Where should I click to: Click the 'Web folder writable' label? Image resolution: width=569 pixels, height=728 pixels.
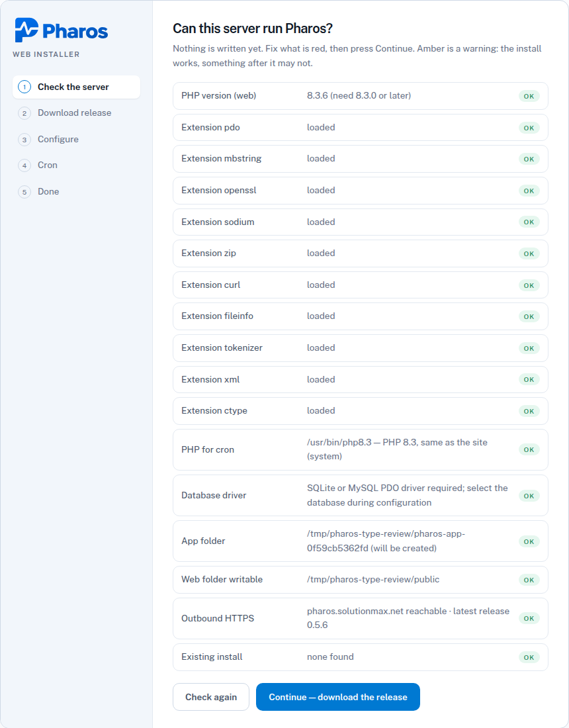pos(222,580)
